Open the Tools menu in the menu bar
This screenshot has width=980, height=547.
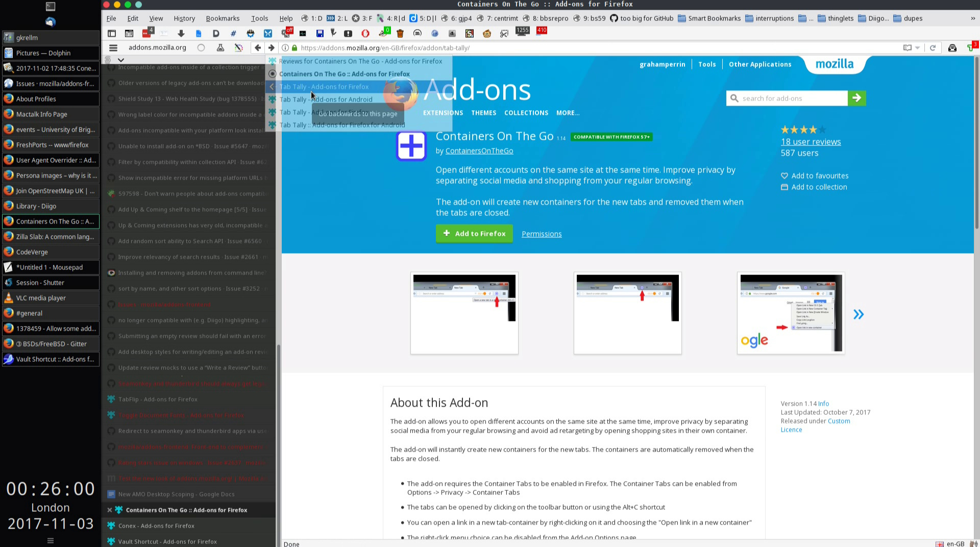pos(259,18)
